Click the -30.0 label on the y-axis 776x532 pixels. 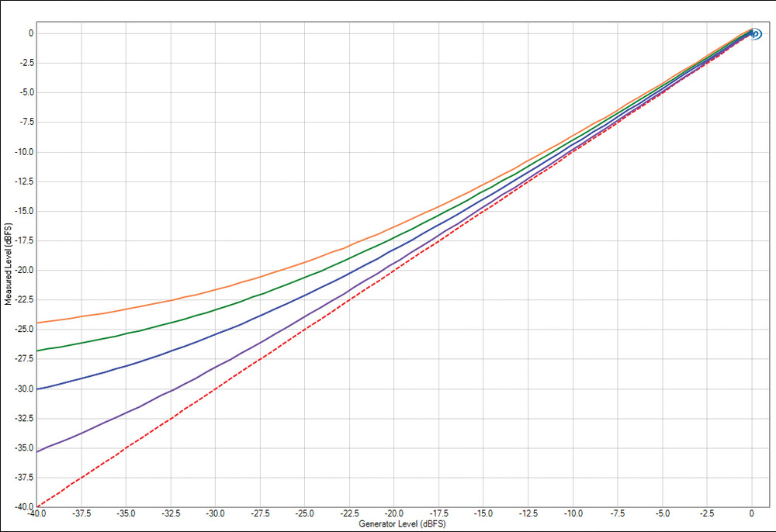coord(26,389)
